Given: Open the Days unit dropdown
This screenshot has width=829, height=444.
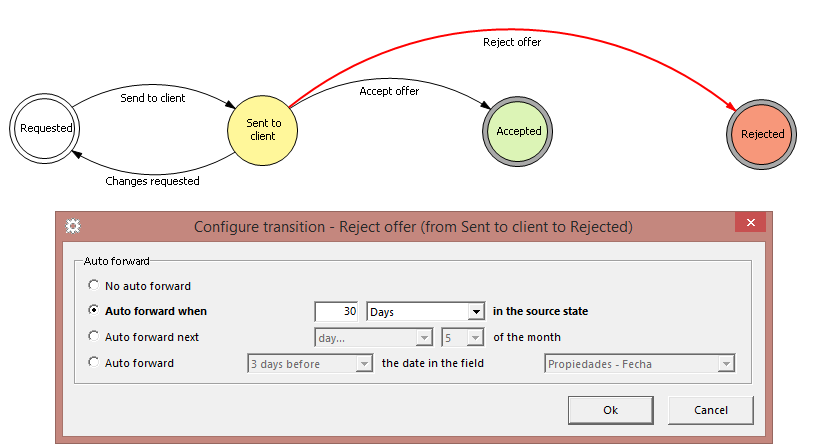Looking at the screenshot, I should pos(425,312).
